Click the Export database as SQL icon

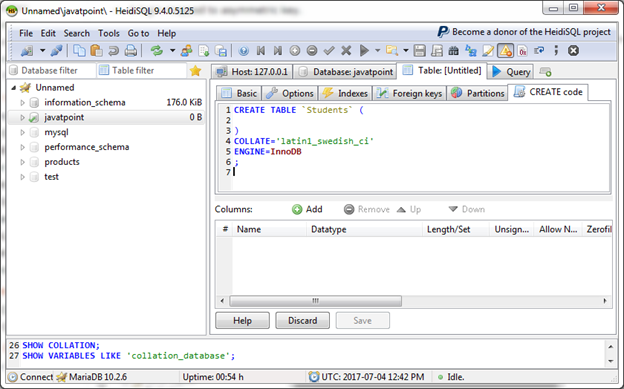coord(221,51)
